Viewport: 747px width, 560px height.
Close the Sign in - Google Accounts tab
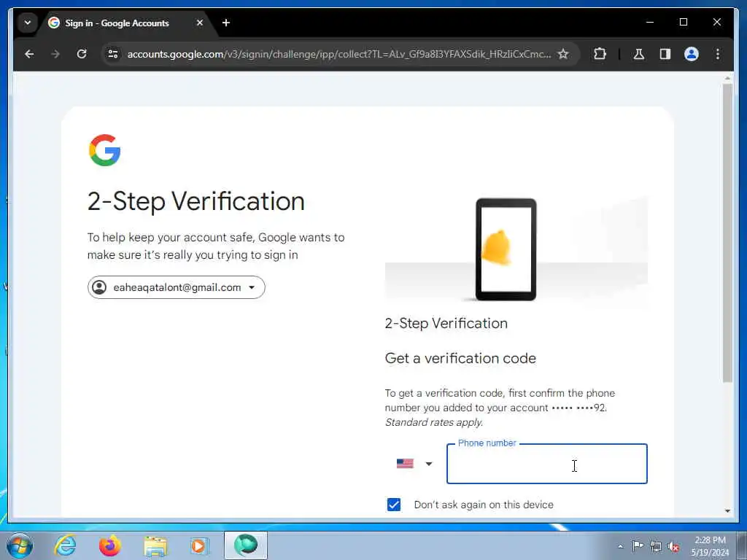click(200, 23)
